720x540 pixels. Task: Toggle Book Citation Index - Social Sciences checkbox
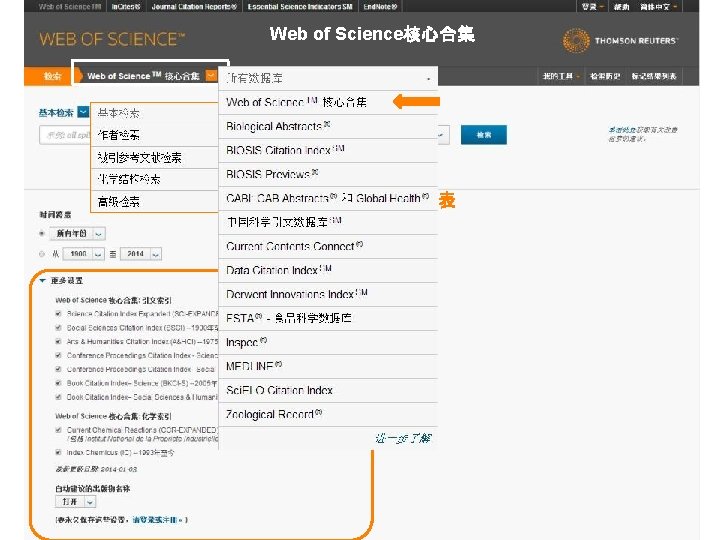click(58, 397)
